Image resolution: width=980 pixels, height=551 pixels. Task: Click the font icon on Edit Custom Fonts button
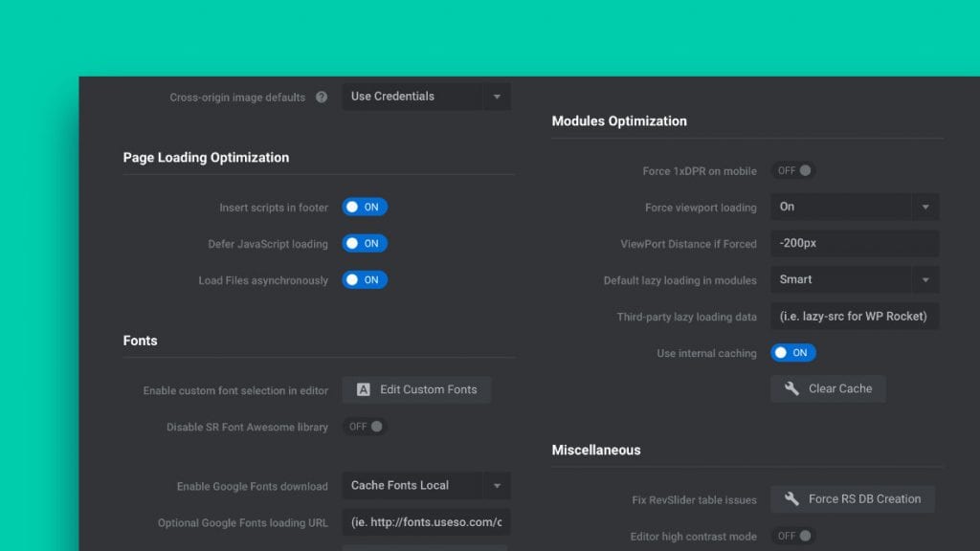(x=364, y=389)
